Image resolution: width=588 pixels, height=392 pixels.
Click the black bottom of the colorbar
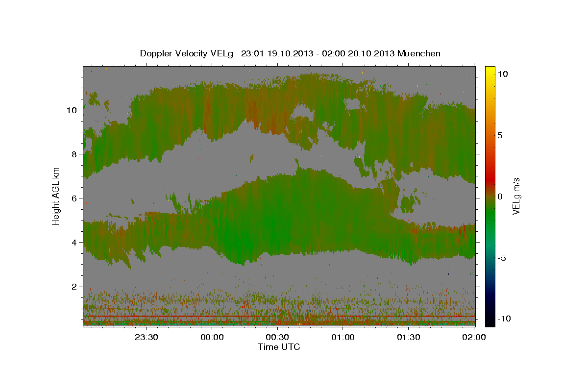coord(490,321)
